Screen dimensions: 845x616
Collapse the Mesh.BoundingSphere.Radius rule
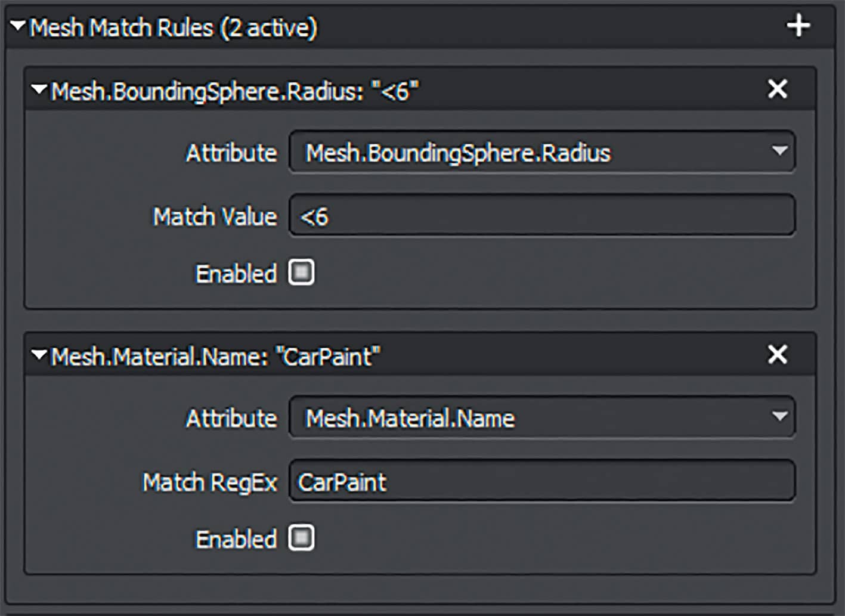click(39, 88)
